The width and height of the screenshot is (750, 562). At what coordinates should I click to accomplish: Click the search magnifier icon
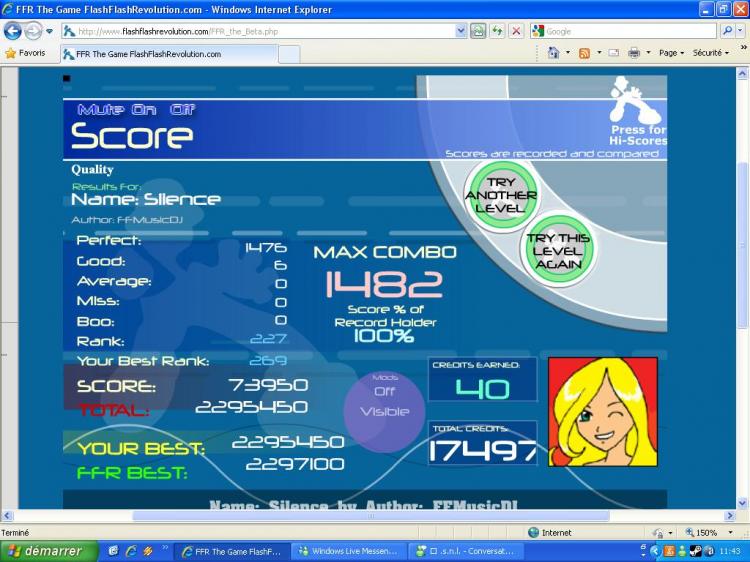726,31
